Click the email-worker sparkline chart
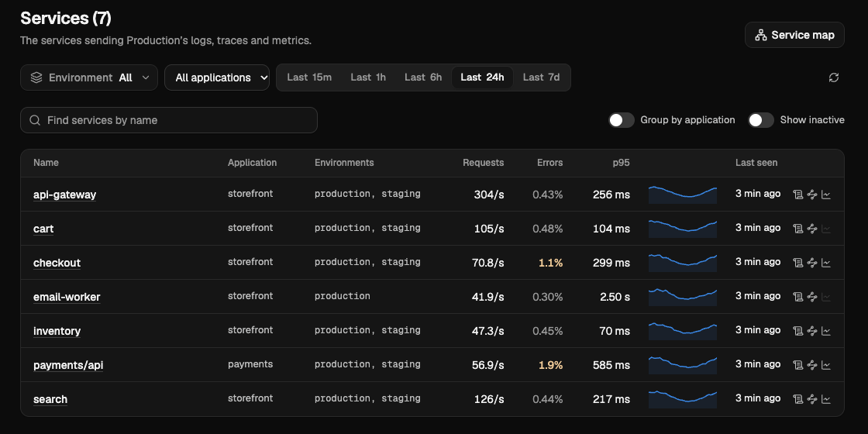Screen dimensions: 868x434 click(683, 298)
